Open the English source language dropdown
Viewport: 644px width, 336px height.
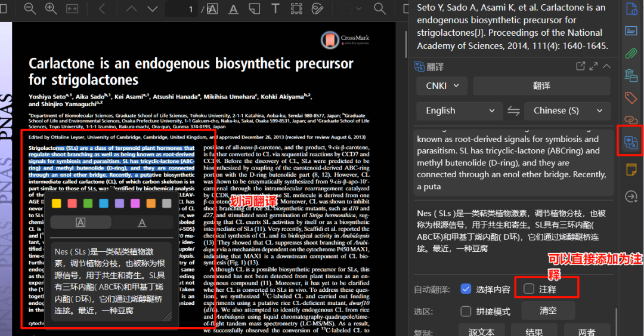tap(460, 110)
